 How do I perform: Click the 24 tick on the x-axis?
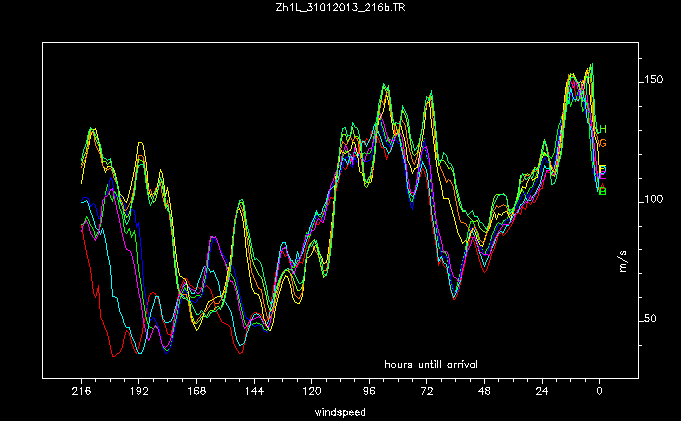[x=542, y=393]
